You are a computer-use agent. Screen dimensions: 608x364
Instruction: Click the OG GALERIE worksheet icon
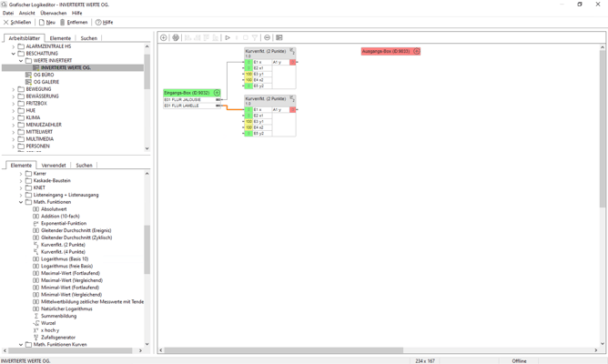point(28,82)
